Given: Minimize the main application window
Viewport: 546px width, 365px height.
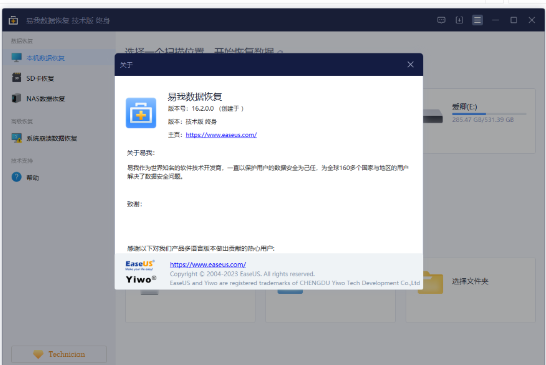Looking at the screenshot, I should click(x=496, y=20).
